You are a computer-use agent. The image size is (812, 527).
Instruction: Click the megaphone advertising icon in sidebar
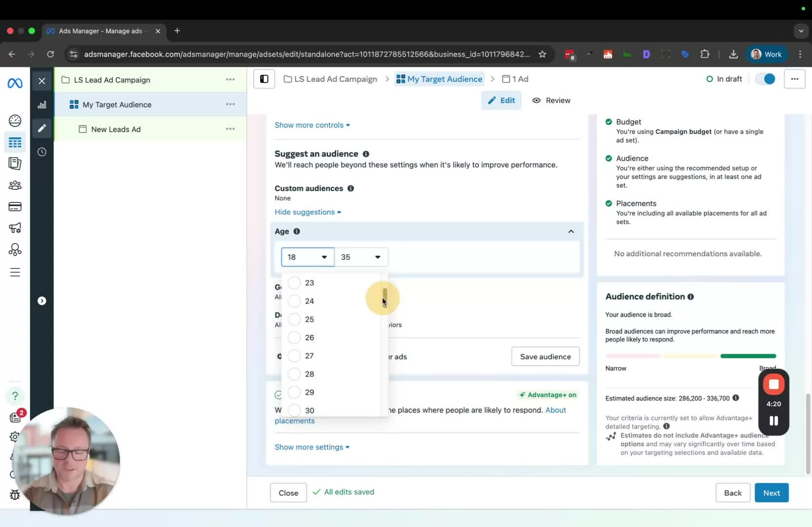tap(15, 228)
